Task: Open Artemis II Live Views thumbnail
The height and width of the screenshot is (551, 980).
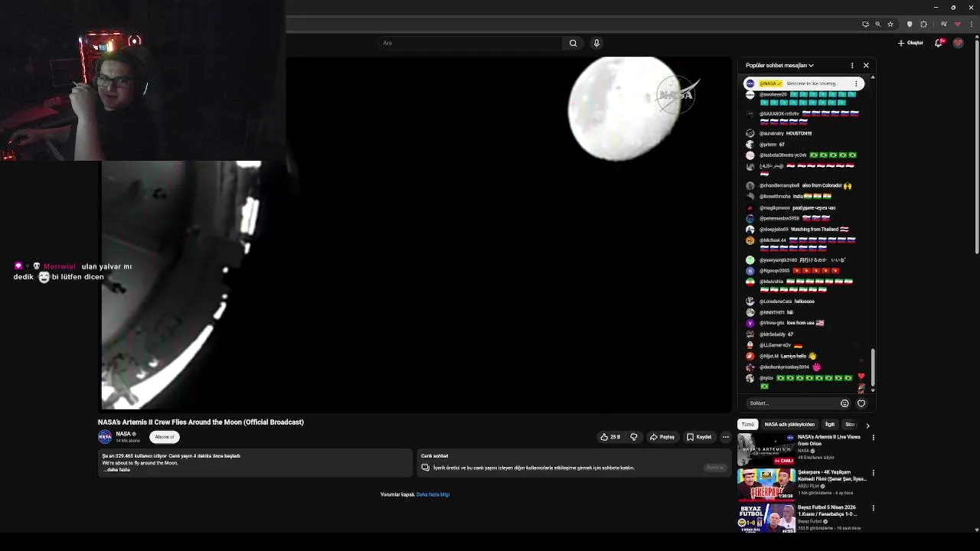Action: [x=766, y=449]
